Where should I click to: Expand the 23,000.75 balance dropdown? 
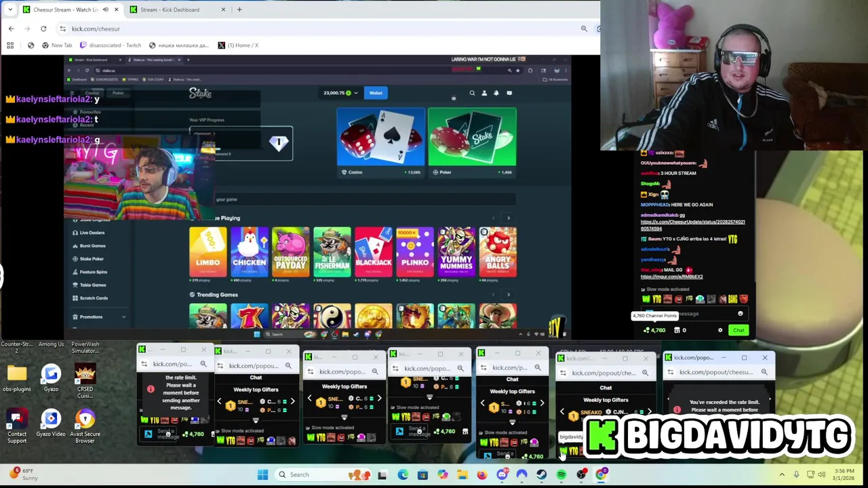355,93
